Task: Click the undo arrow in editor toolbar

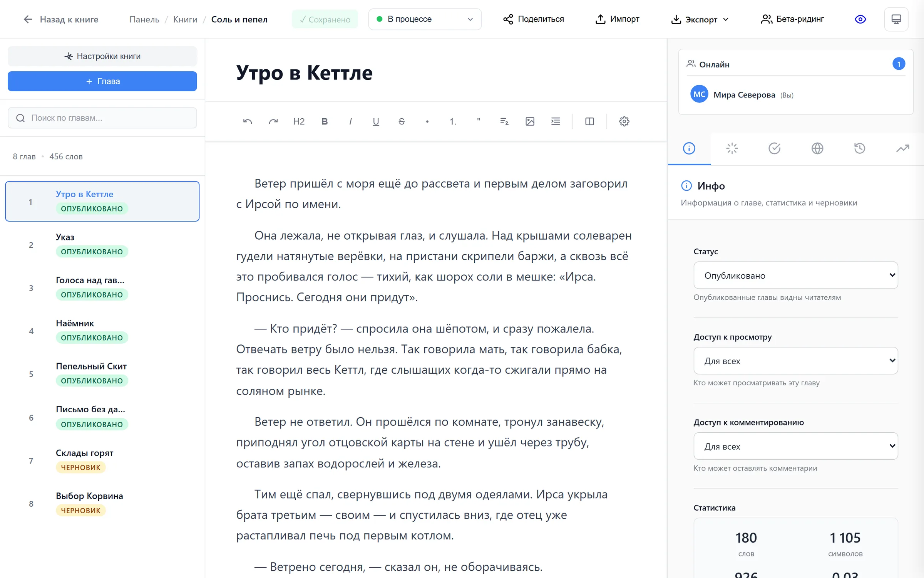Action: pos(248,121)
